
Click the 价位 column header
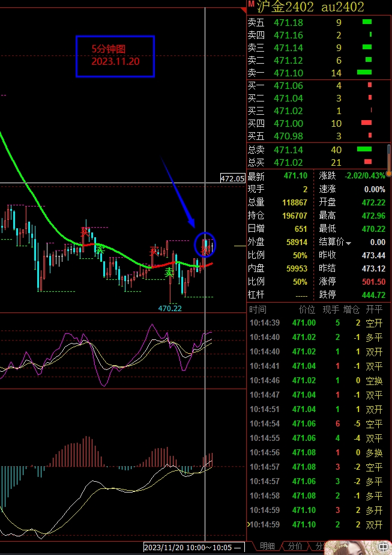(307, 310)
